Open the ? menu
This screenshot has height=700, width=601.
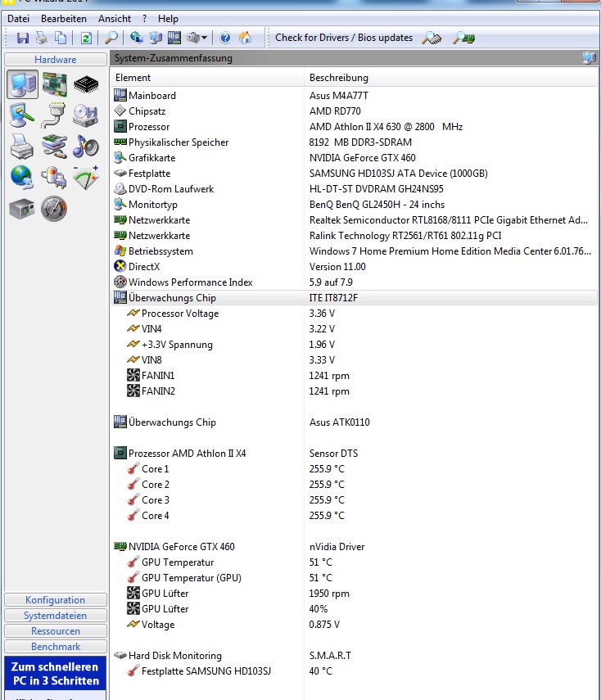pos(145,19)
